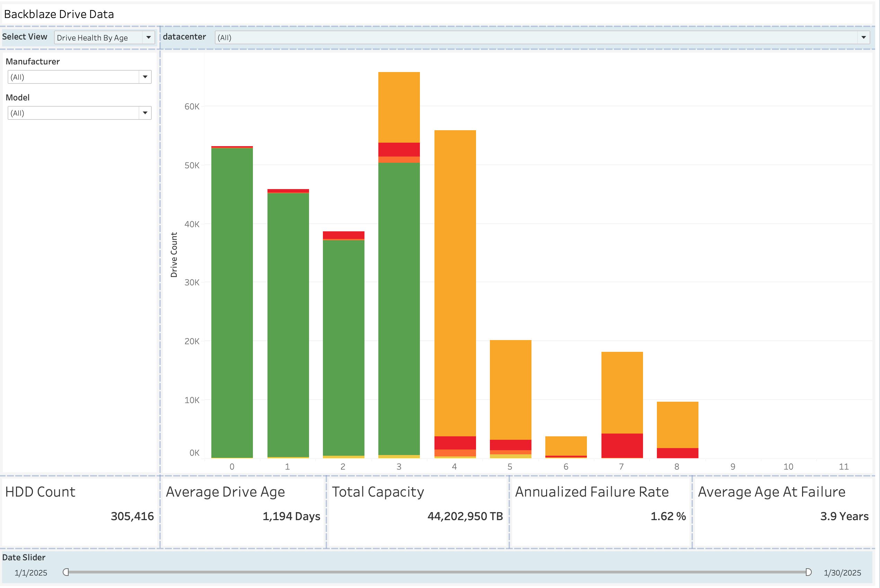This screenshot has height=588, width=880.
Task: Select the red segment of age 4 bar
Action: pyautogui.click(x=455, y=443)
